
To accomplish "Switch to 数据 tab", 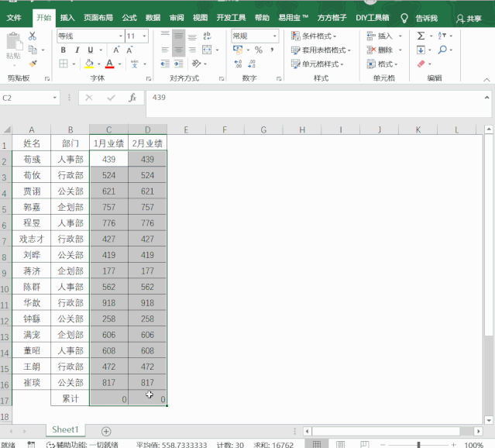I will tap(153, 18).
